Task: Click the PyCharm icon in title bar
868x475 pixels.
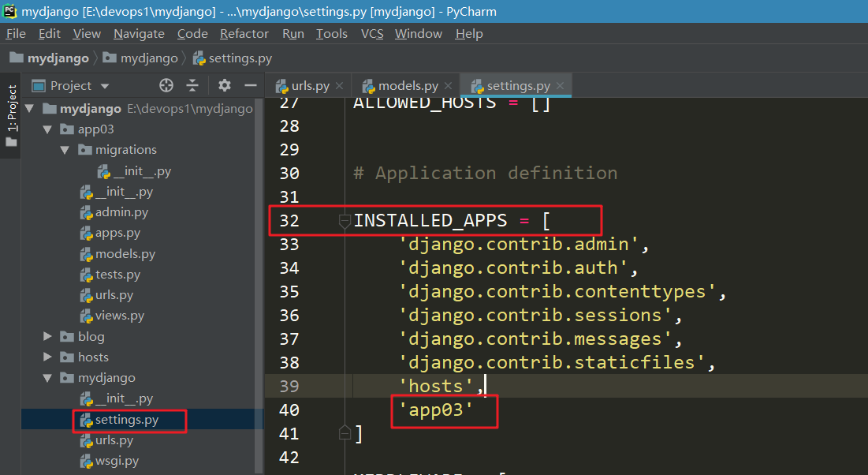Action: click(10, 10)
